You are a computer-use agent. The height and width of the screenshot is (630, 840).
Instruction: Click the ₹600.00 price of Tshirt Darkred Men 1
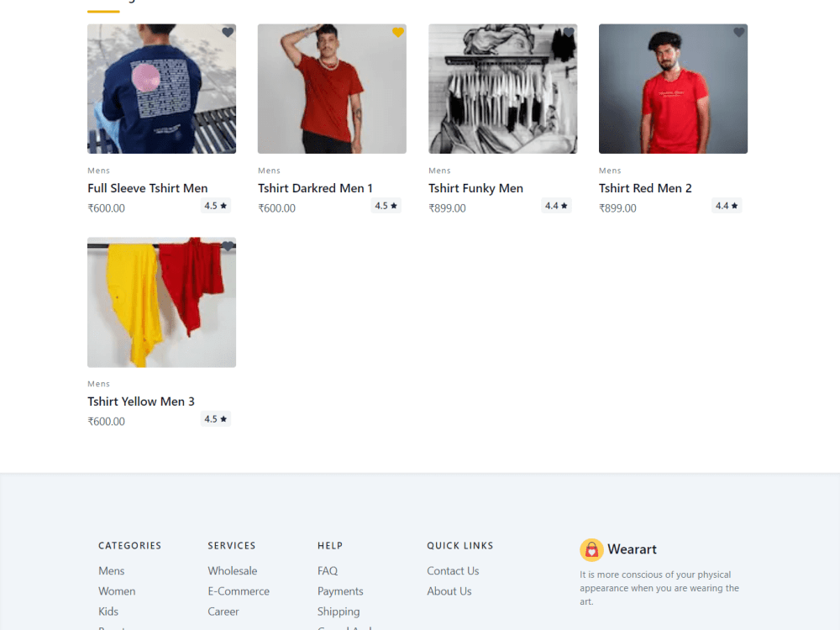[x=276, y=207]
